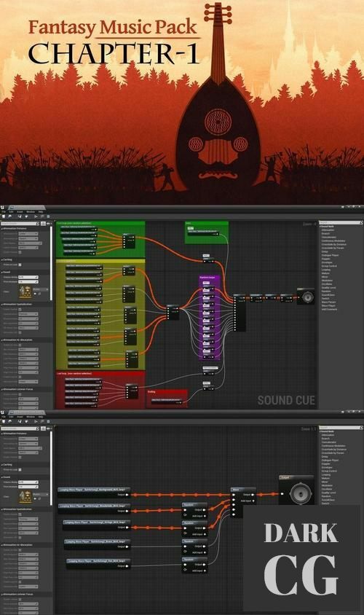
Task: Toggle last checkbox in lower Attenuation Distance section
Action: tap(20, 458)
